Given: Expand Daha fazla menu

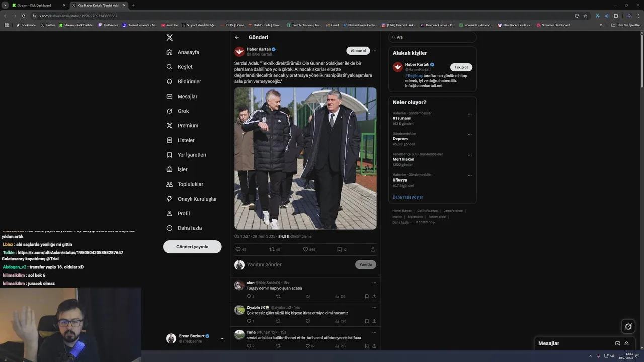Looking at the screenshot, I should coord(184,228).
